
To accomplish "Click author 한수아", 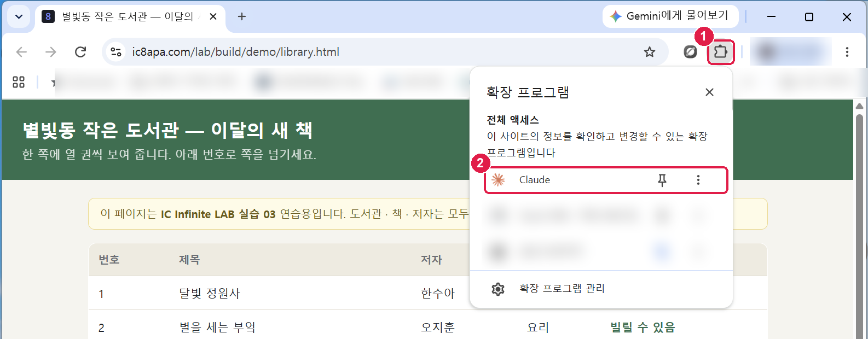I will [x=438, y=294].
